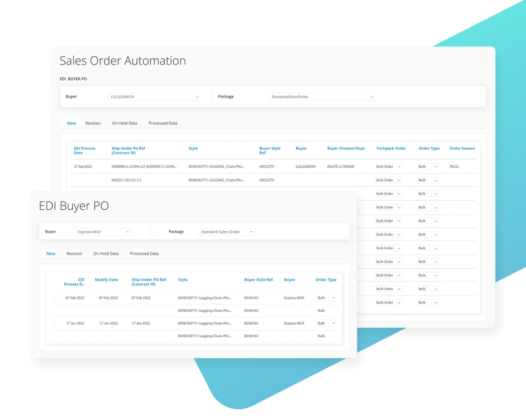Image resolution: width=526 pixels, height=420 pixels.
Task: Click the HQ080912-223FA-LLT contract ID cell
Action: tap(144, 167)
